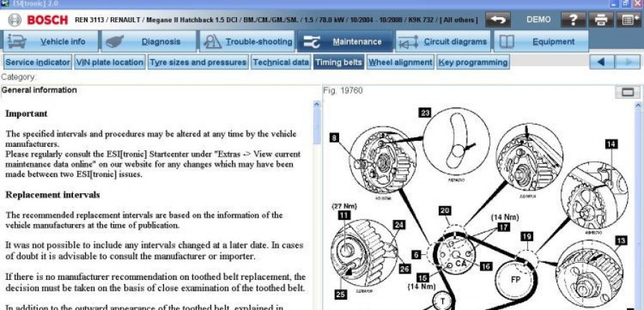
Task: Click the text panel scroll up arrow
Action: [317, 105]
